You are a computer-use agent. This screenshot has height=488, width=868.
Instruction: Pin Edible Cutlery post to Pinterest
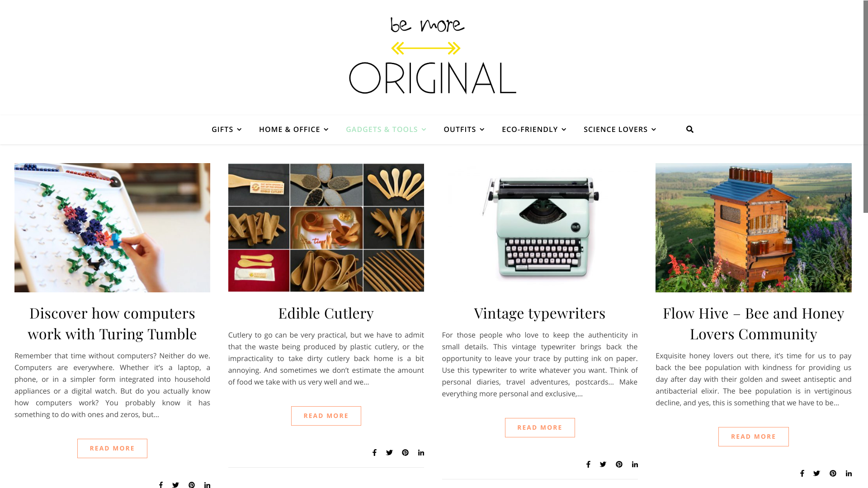pyautogui.click(x=405, y=452)
